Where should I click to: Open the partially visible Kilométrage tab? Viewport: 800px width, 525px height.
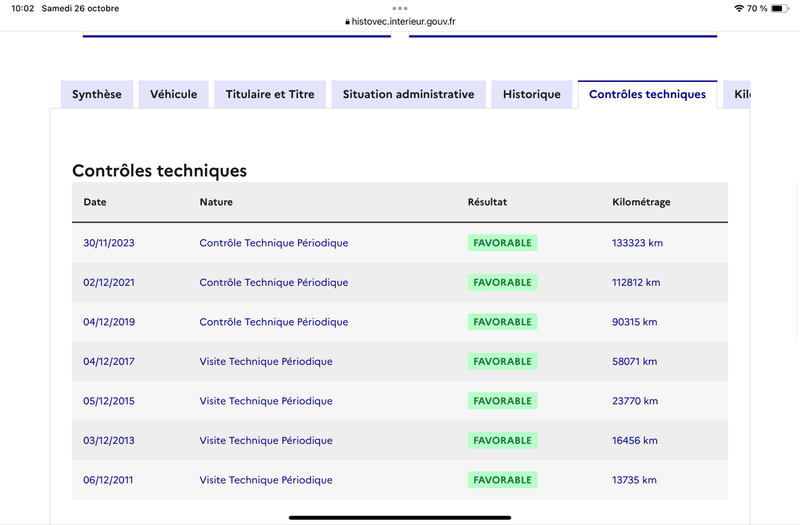pyautogui.click(x=737, y=94)
